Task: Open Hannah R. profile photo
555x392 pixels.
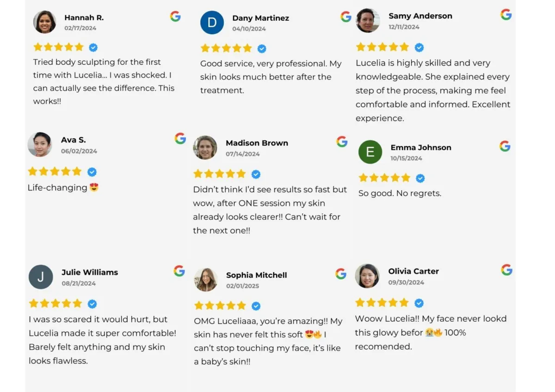Action: point(45,22)
